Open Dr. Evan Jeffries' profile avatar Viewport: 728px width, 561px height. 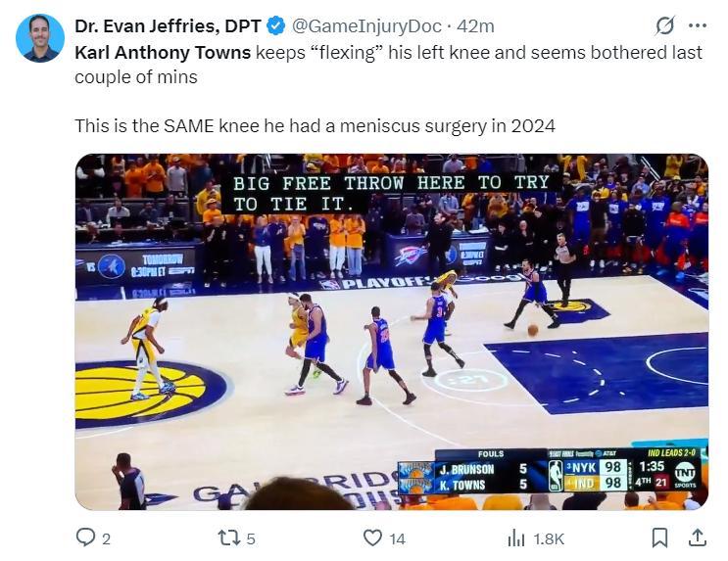coord(40,38)
